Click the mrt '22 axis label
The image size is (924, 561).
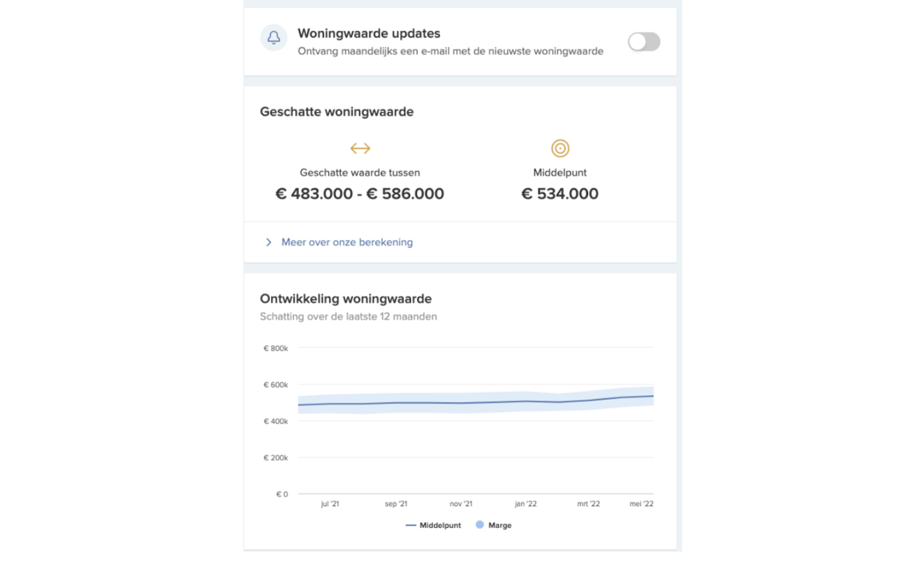click(x=589, y=504)
